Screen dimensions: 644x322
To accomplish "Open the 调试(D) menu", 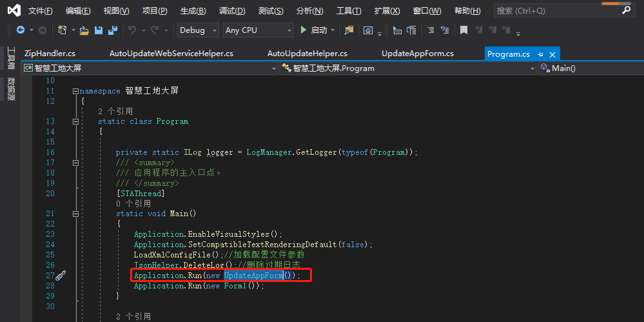I will point(232,11).
